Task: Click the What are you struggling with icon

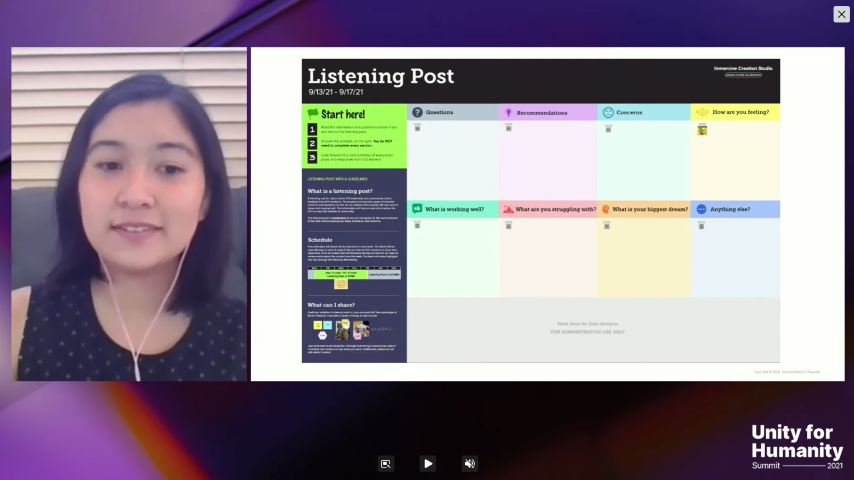Action: (x=508, y=209)
